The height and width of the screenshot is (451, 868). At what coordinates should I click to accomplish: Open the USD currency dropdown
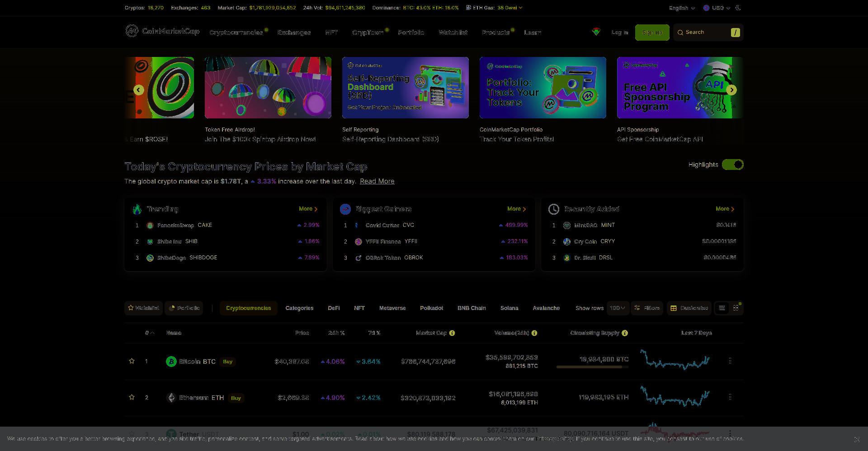[717, 8]
